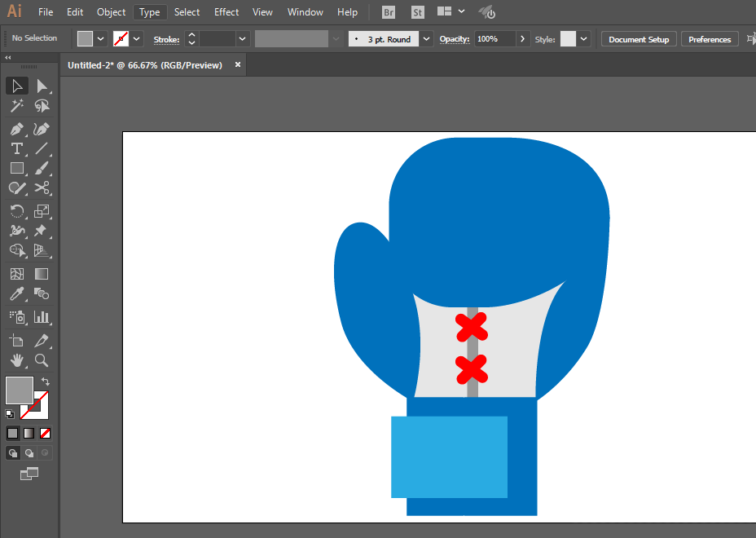The width and height of the screenshot is (756, 538).
Task: Open the Effect menu
Action: click(x=226, y=12)
